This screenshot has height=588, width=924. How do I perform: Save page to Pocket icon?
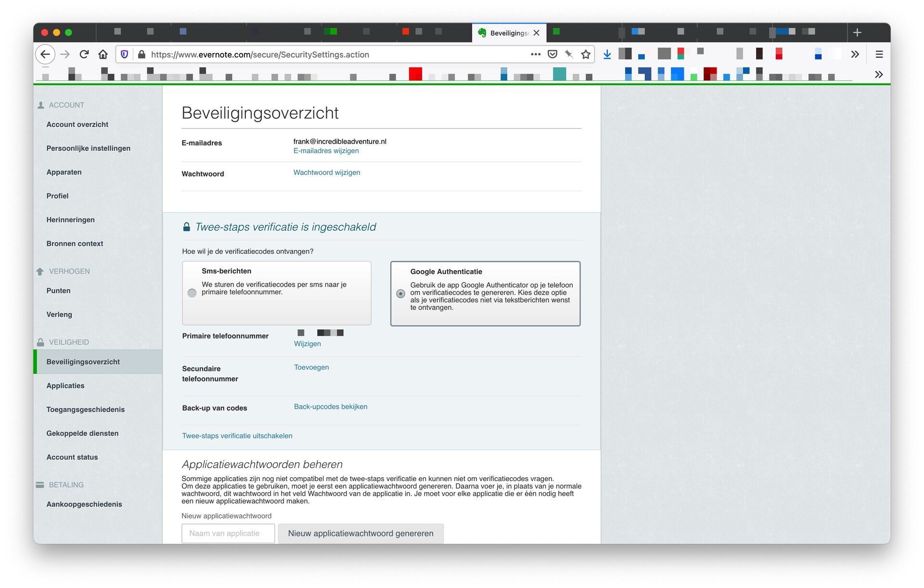552,54
